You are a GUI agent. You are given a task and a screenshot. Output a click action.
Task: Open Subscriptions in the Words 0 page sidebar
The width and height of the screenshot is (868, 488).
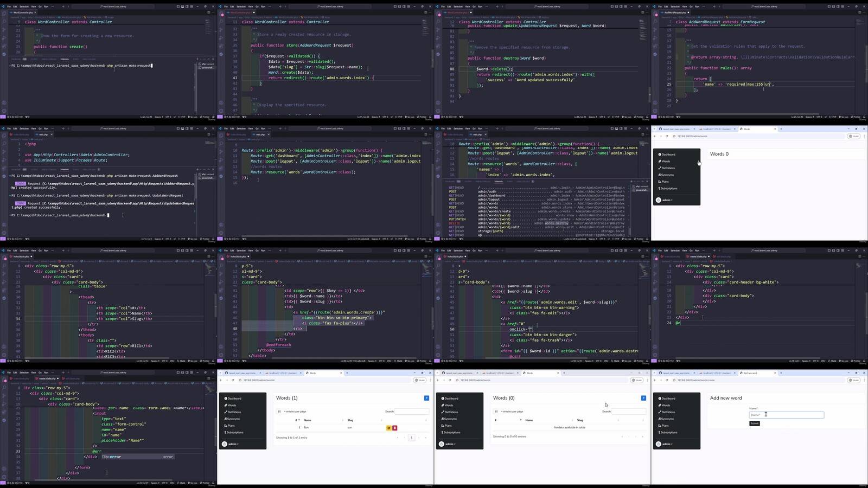(668, 189)
